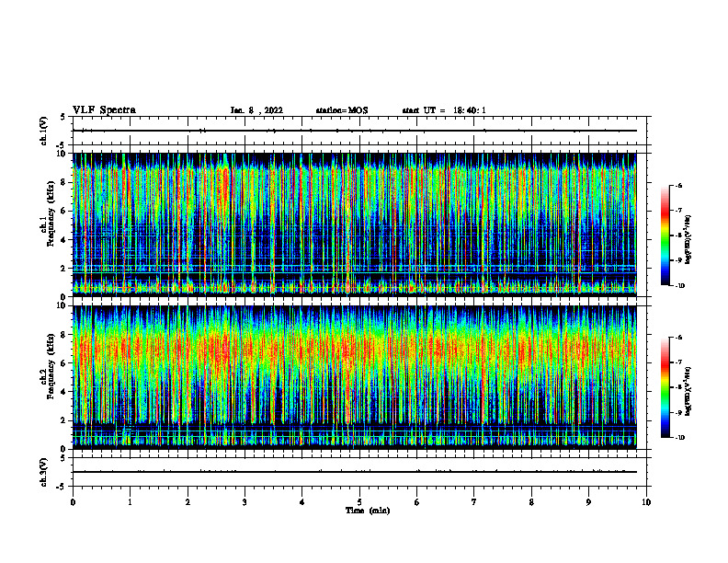This screenshot has width=728, height=563.
Task: Click the time-axis tick label "9"
Action: click(x=588, y=502)
